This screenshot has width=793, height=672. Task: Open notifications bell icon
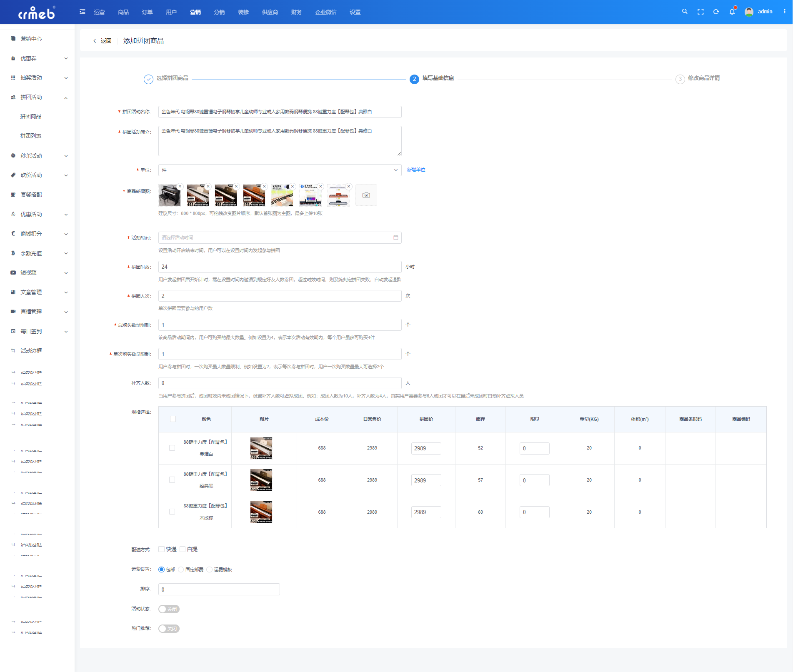[732, 12]
